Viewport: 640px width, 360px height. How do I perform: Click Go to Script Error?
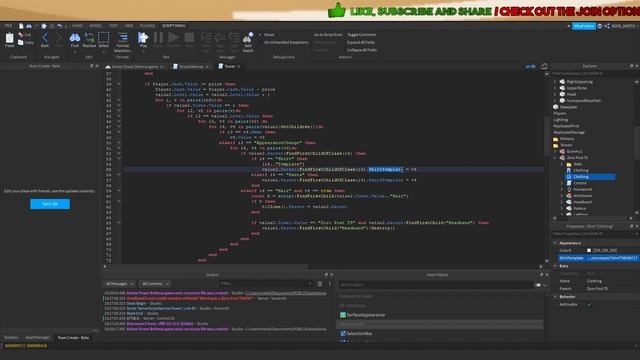point(328,35)
